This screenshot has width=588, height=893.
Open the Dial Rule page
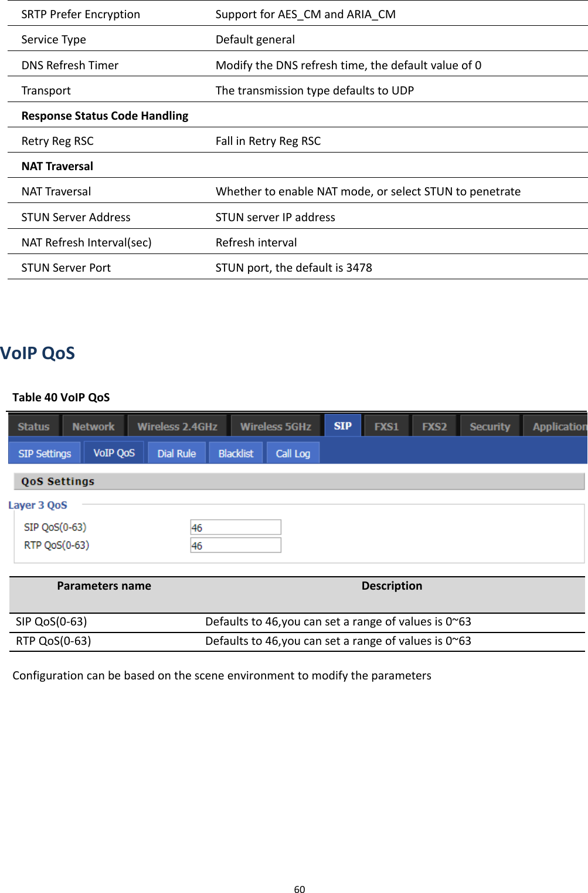(176, 452)
